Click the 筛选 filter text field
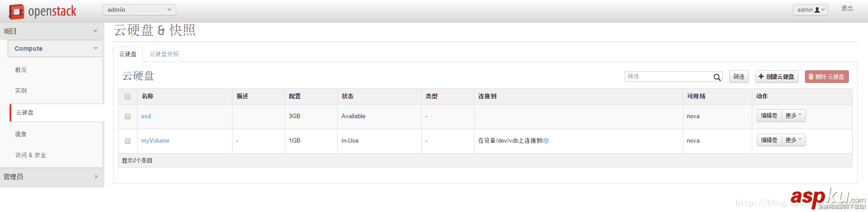This screenshot has height=212, width=868. tap(668, 77)
